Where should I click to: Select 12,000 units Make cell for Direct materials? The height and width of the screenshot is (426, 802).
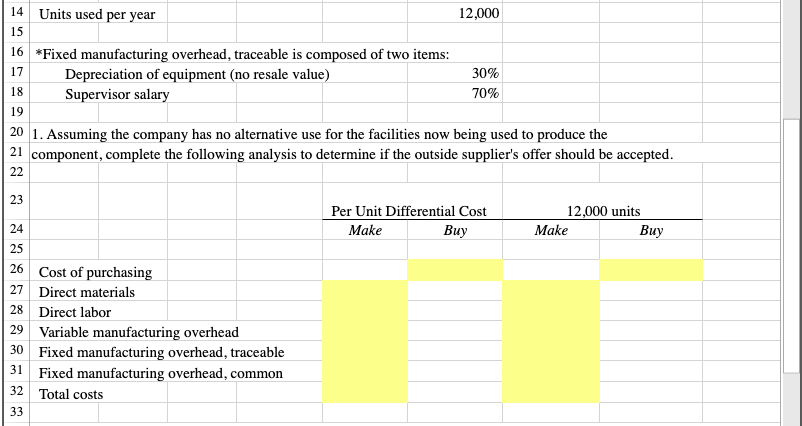point(551,290)
